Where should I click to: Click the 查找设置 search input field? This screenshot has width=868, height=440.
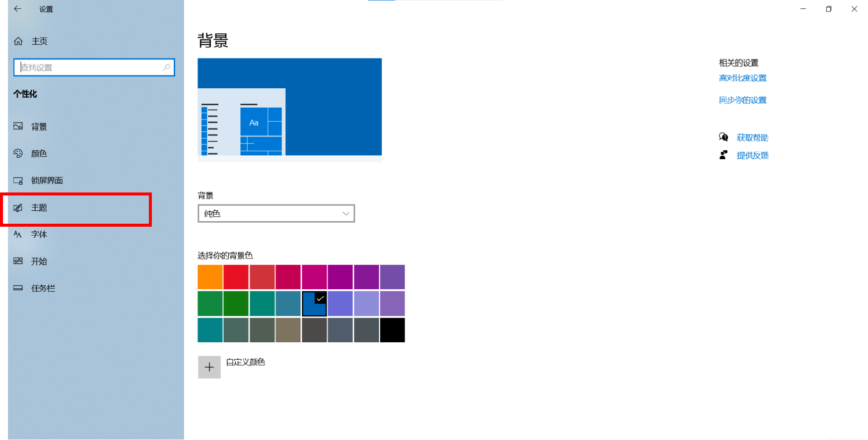click(x=89, y=67)
